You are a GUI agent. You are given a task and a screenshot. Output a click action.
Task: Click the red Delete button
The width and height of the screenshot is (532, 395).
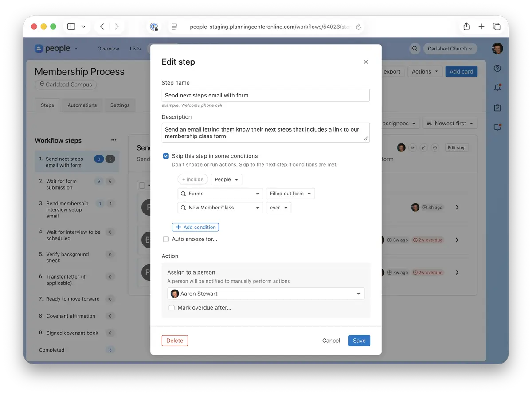(x=175, y=341)
